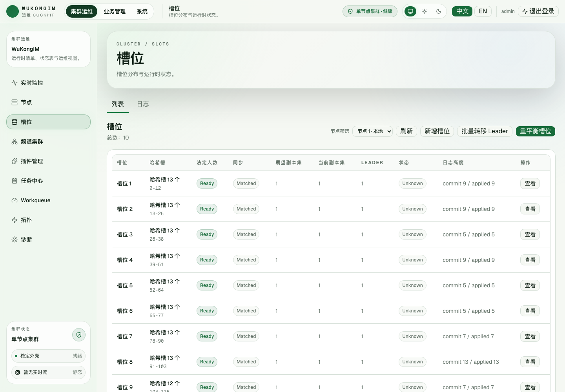The width and height of the screenshot is (565, 392).
Task: View details of 槽位 1
Action: [x=530, y=183]
